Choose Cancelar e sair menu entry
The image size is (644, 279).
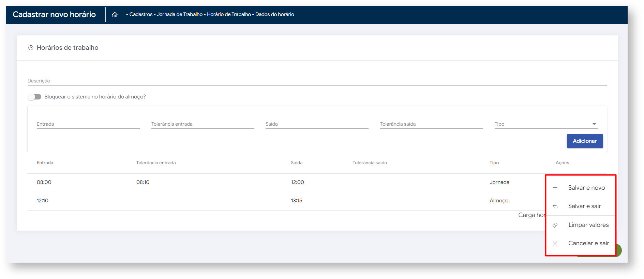(581, 243)
